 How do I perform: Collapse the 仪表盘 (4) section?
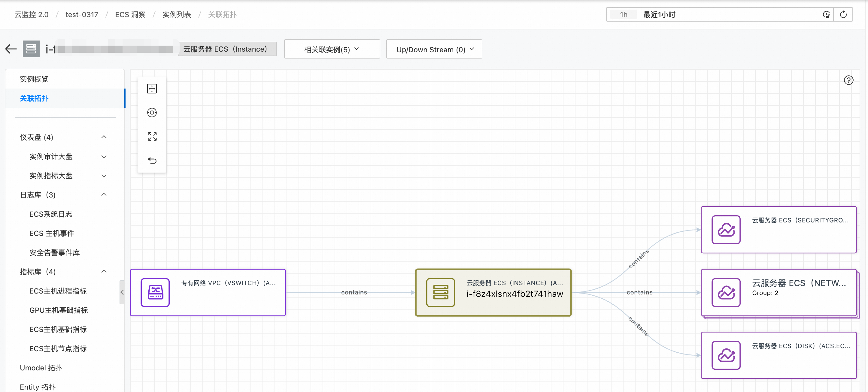coord(104,137)
